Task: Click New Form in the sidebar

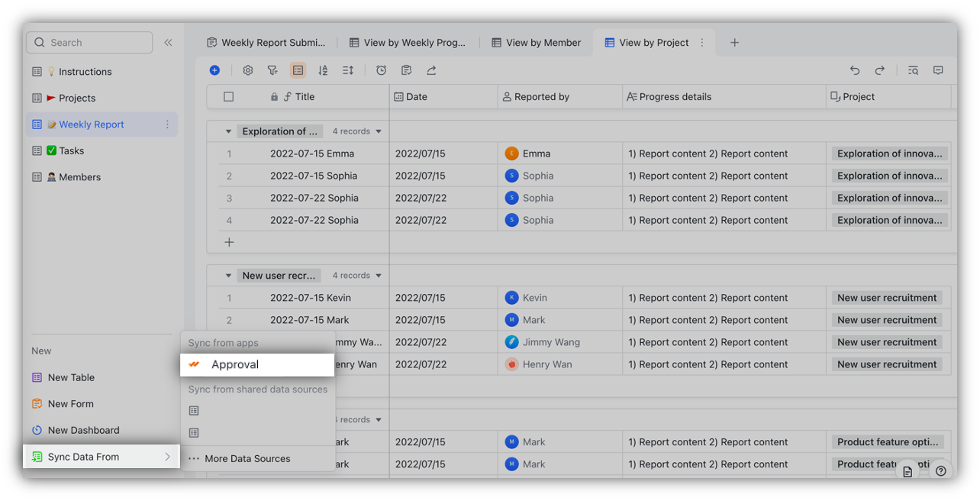Action: tap(69, 403)
